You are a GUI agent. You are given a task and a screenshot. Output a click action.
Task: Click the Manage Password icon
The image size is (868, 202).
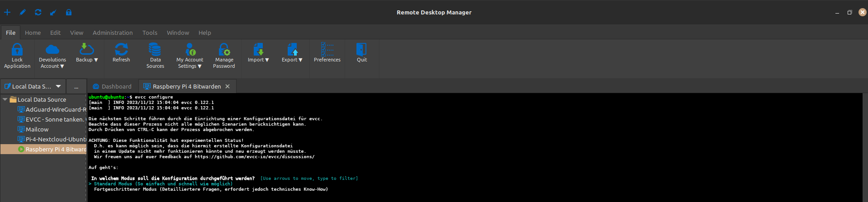coord(224,50)
